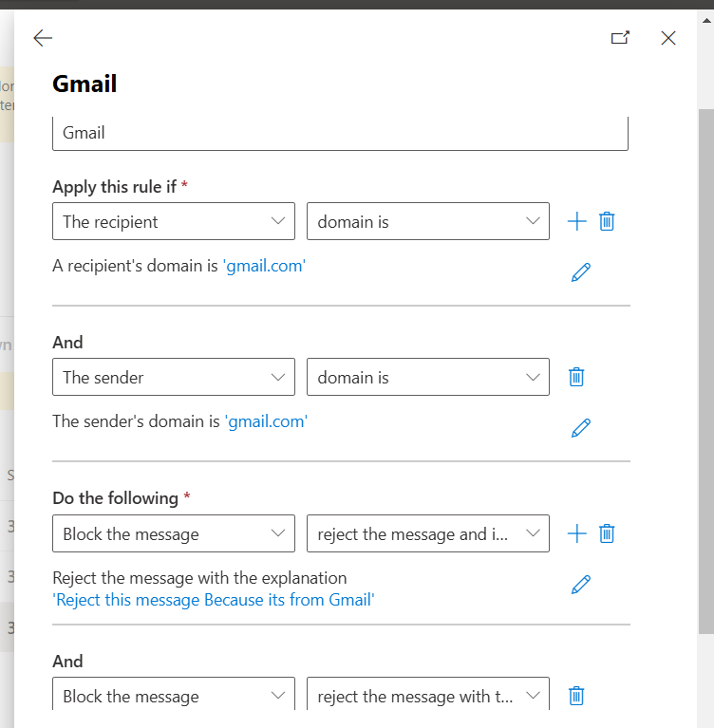Open first 'Block the message' action dropdown
Viewport: 714px width, 728px height.
click(173, 533)
